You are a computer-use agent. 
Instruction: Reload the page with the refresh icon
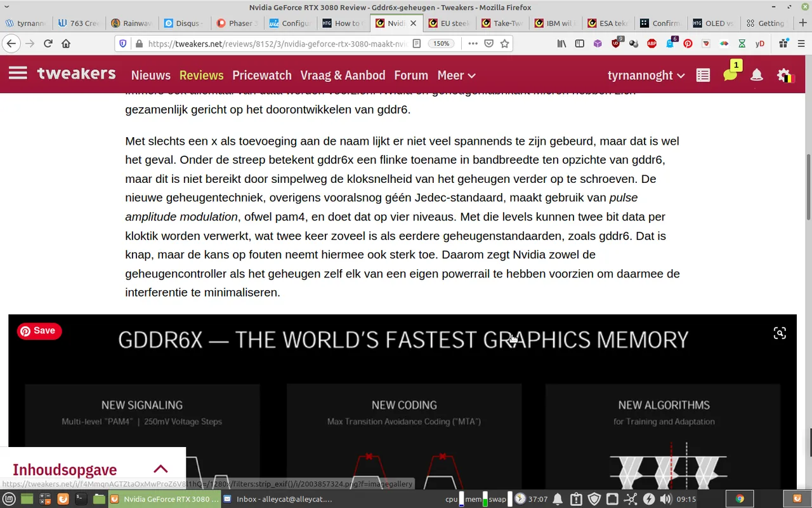point(48,44)
